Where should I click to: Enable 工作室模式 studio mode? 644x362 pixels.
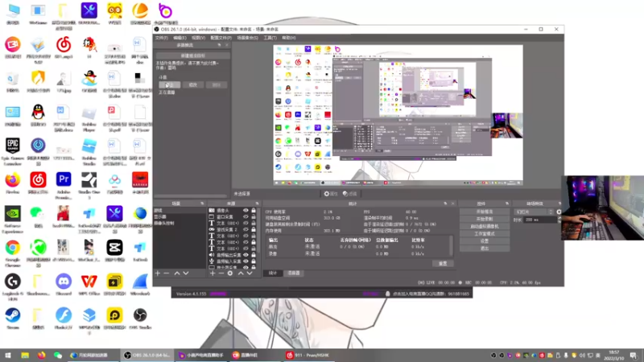[x=485, y=234]
